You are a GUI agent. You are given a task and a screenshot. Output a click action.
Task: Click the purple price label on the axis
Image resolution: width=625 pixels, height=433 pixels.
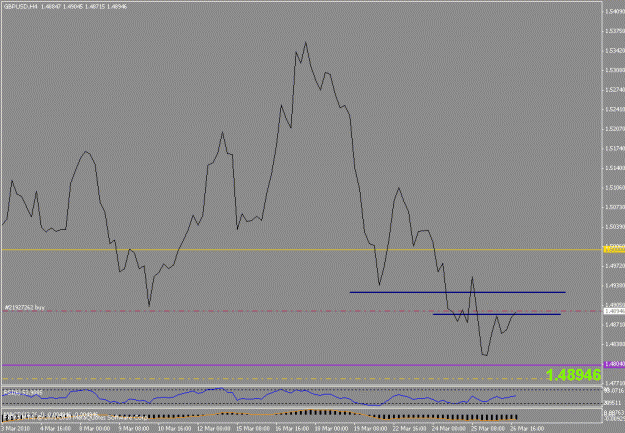coord(614,364)
